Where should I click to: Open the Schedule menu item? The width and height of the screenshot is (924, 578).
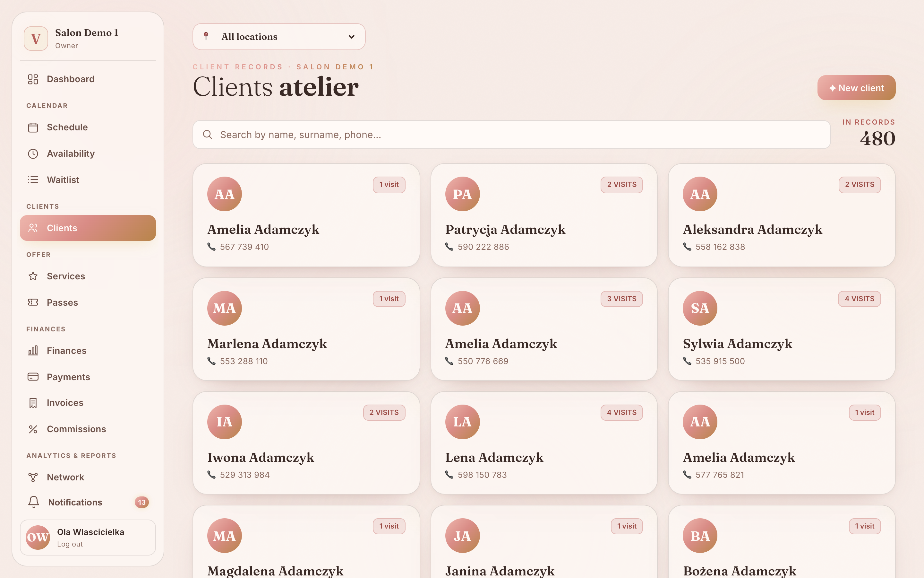(88, 127)
